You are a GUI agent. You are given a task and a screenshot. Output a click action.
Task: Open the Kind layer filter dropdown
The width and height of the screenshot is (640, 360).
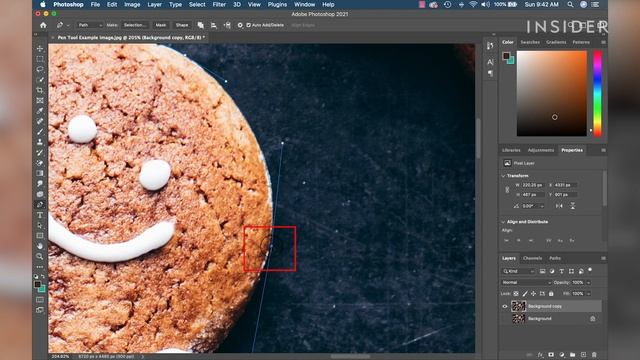(x=518, y=271)
